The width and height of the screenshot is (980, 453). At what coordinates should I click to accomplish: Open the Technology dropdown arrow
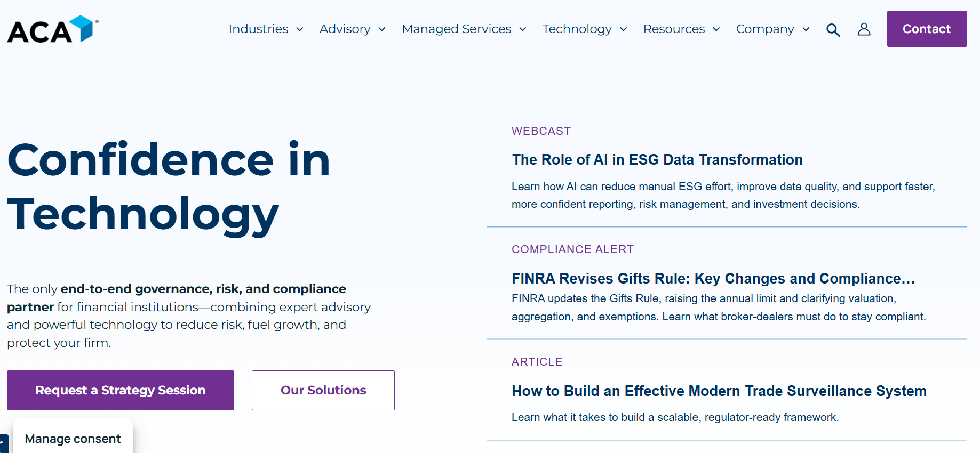point(624,29)
